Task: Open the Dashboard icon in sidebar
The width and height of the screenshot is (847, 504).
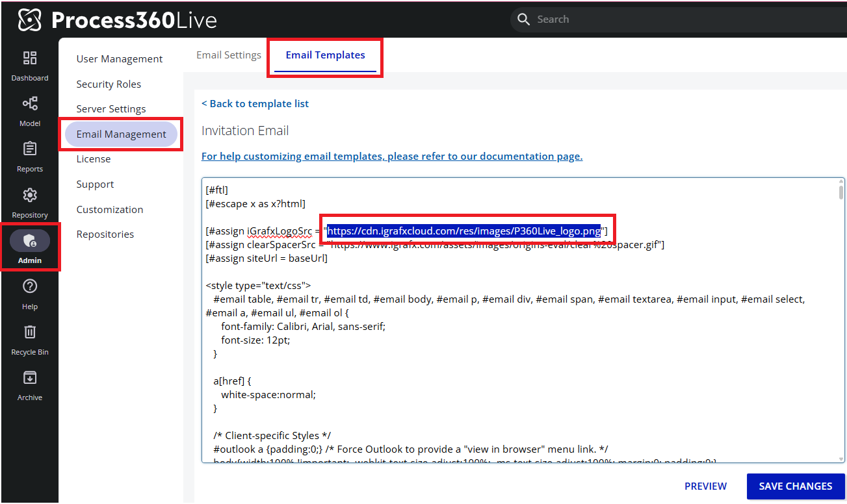Action: tap(30, 58)
